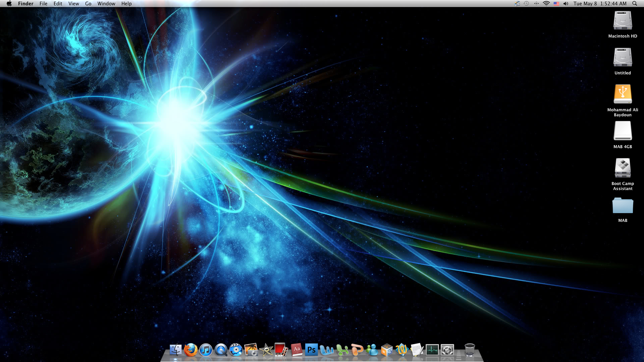Image resolution: width=644 pixels, height=362 pixels.
Task: Launch Microsoft Word from the dock
Action: 327,350
